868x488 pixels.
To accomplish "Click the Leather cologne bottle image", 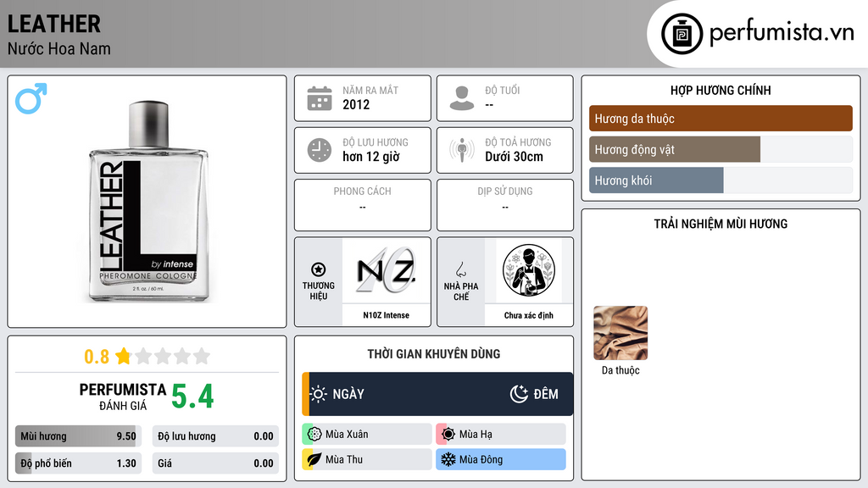I will tap(148, 202).
